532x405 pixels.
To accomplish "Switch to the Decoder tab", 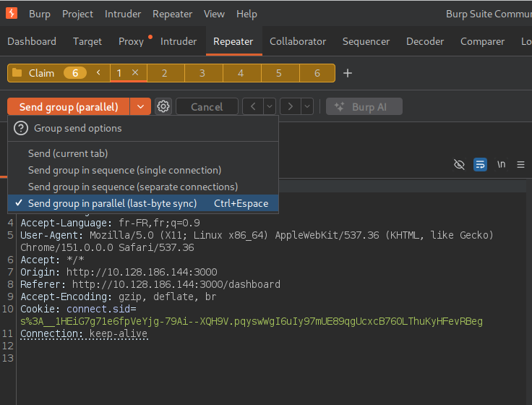I will point(425,41).
